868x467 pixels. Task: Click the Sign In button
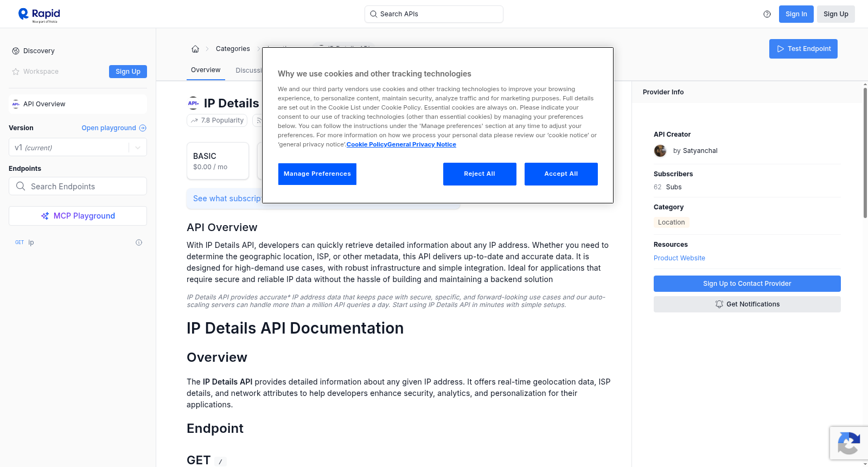point(796,14)
